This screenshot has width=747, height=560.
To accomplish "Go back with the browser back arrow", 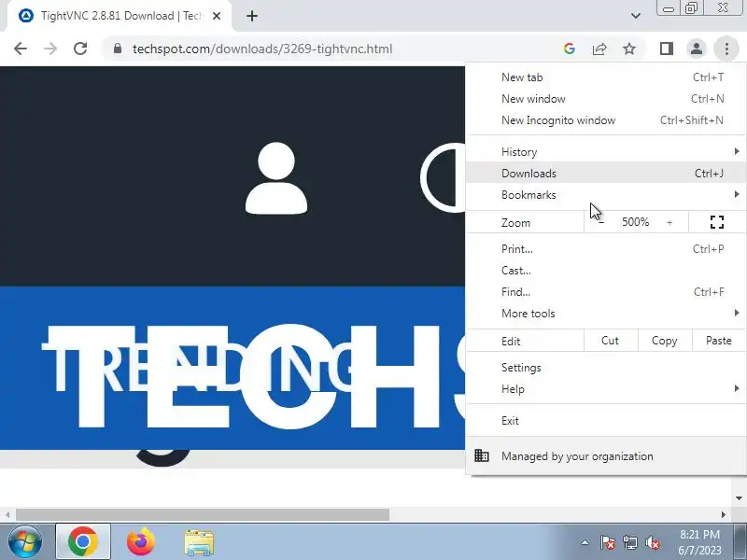I will coord(21,49).
